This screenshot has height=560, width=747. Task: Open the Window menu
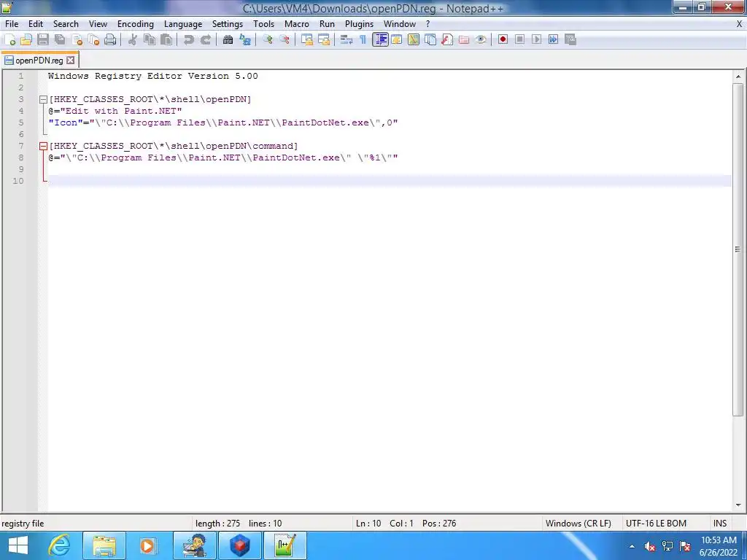pos(400,24)
